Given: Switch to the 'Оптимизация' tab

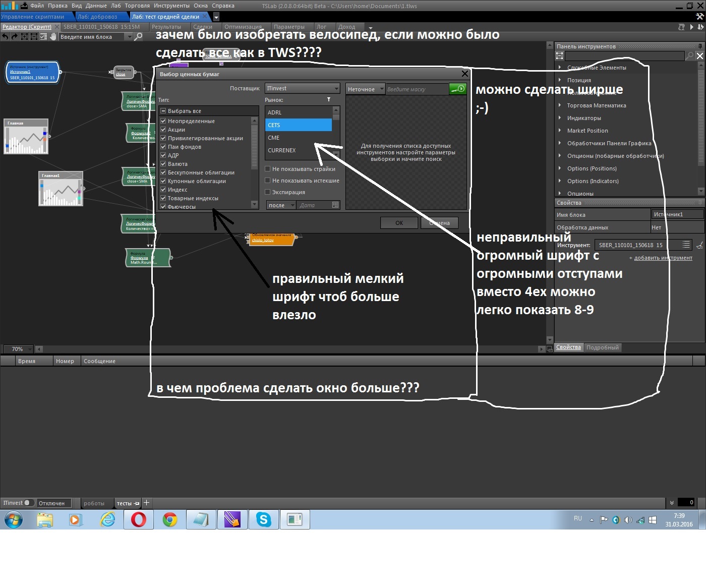Looking at the screenshot, I should (x=243, y=27).
